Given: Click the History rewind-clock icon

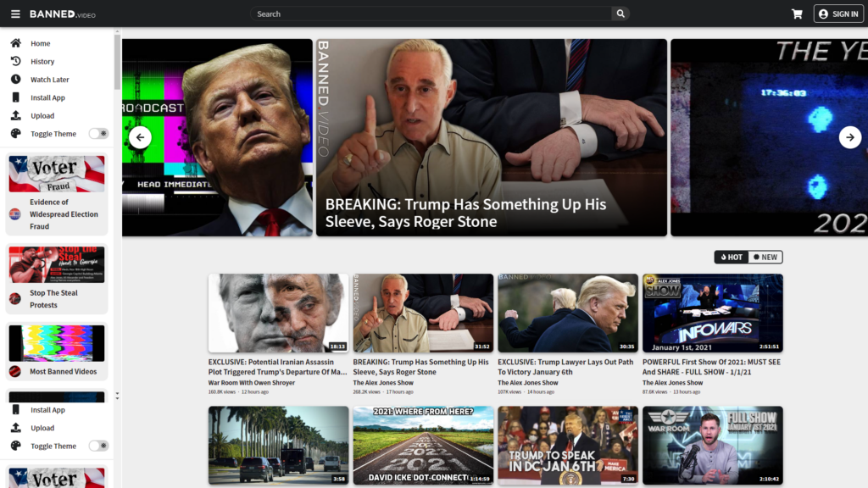Looking at the screenshot, I should [15, 61].
